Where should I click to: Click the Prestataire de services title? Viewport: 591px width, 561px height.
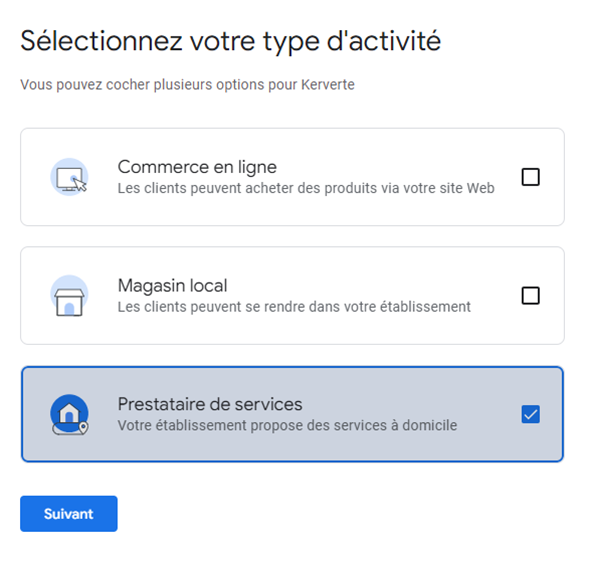pos(210,404)
